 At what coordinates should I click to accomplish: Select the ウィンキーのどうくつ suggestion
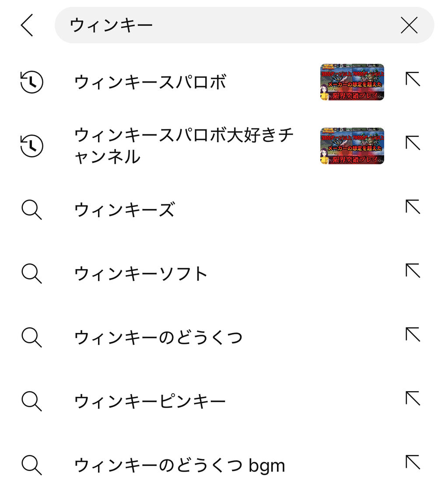(x=158, y=337)
